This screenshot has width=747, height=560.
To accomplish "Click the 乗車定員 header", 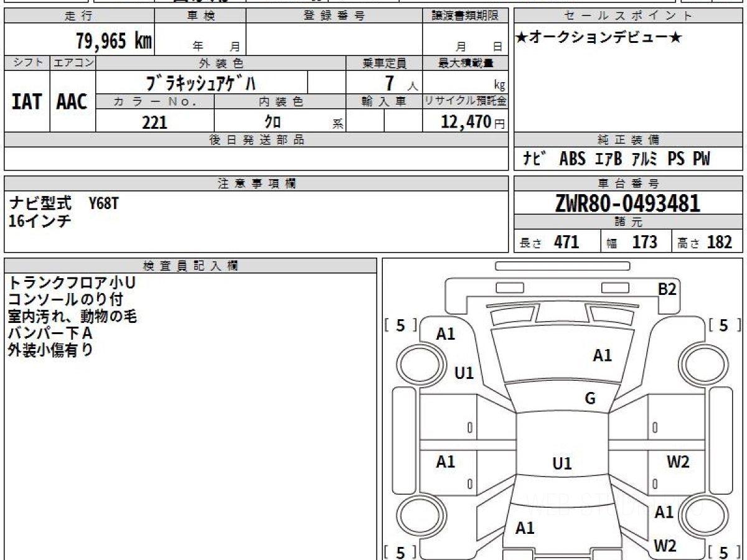I will click(x=384, y=63).
